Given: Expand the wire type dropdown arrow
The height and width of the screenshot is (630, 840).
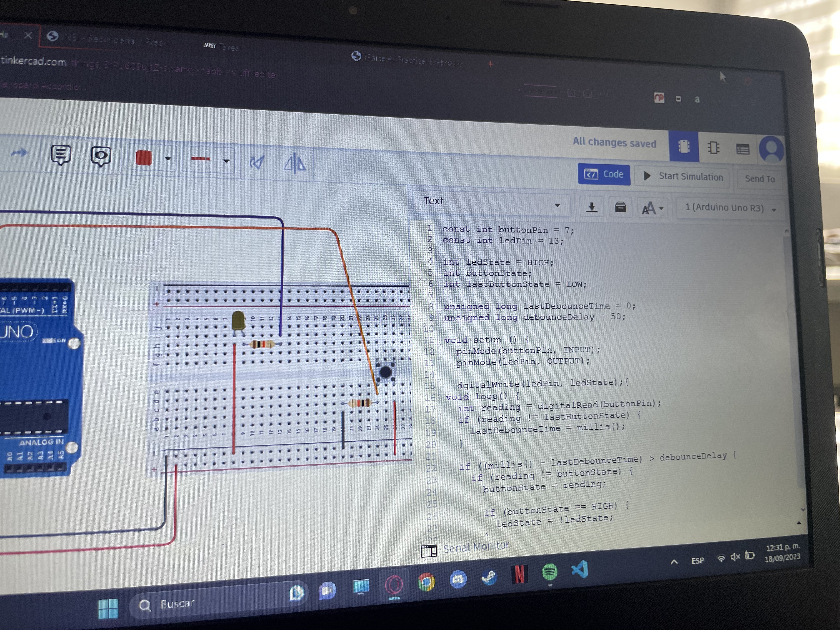Looking at the screenshot, I should pos(226,161).
